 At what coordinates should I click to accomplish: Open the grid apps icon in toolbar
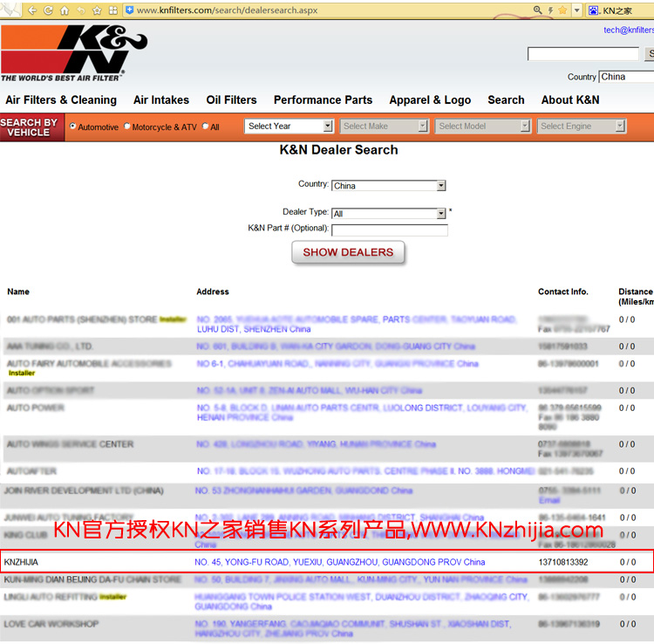pos(113,10)
